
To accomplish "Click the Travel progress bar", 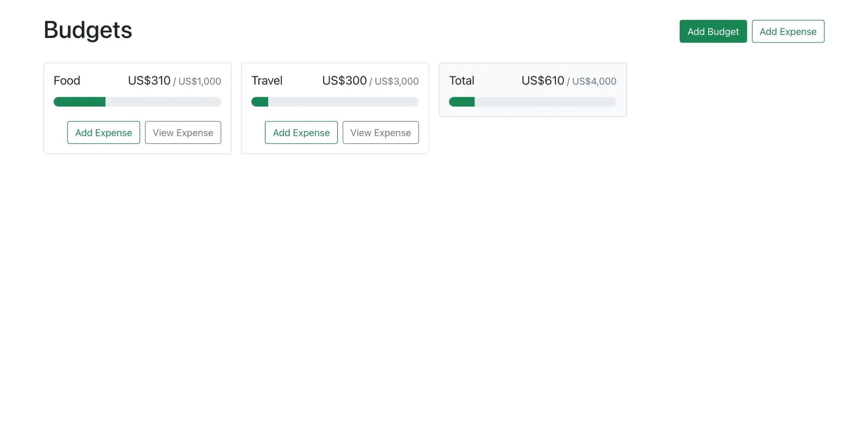I will pos(335,102).
